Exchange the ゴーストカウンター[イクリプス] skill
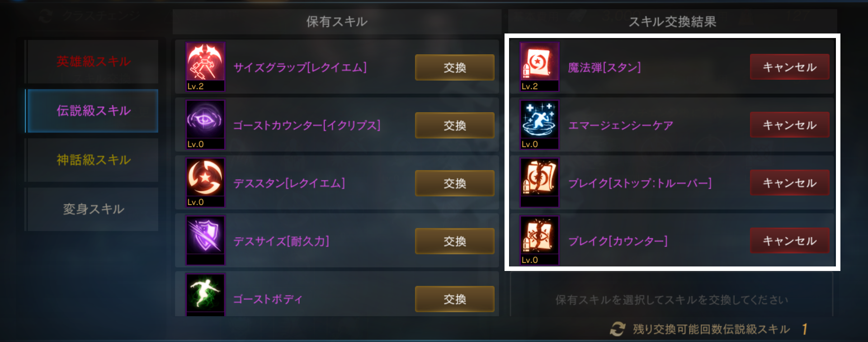 pos(454,125)
